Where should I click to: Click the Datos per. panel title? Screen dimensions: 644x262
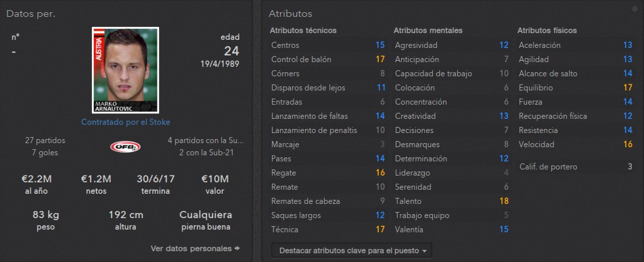coord(31,14)
